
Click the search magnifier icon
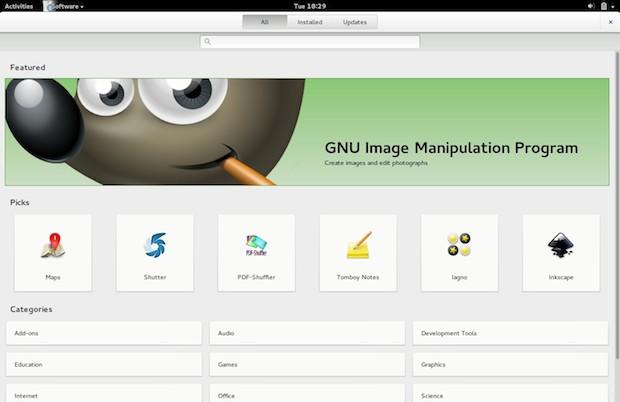pos(208,42)
